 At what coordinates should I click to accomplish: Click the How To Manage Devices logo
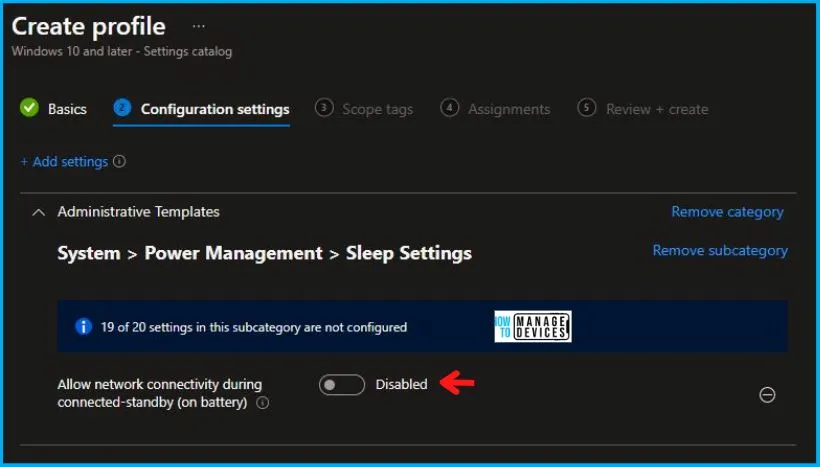[x=532, y=326]
